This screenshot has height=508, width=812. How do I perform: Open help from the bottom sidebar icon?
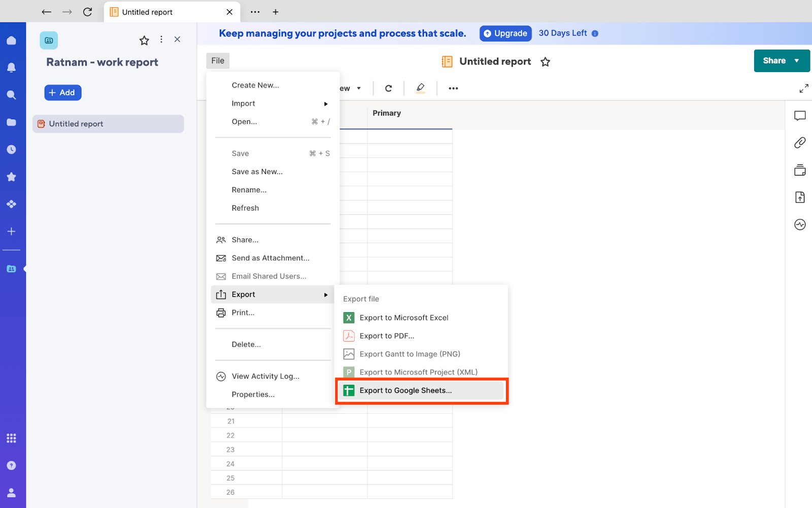coord(12,465)
